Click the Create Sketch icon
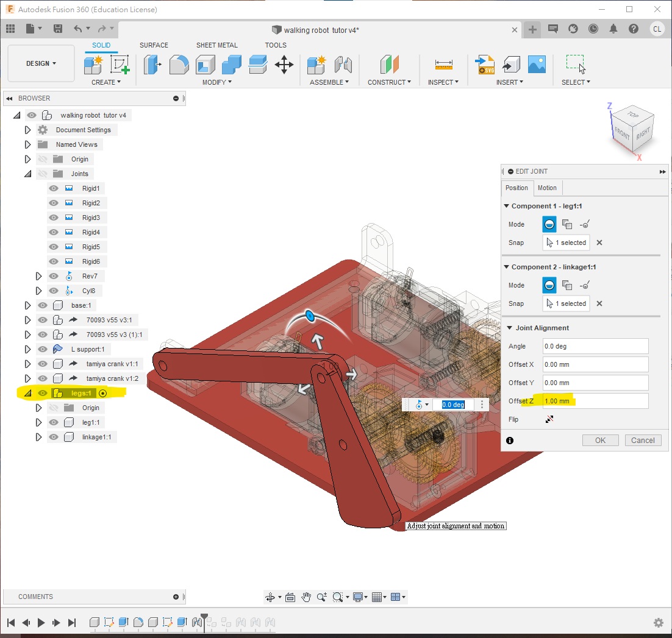Screen dimensions: 672x638 120,64
